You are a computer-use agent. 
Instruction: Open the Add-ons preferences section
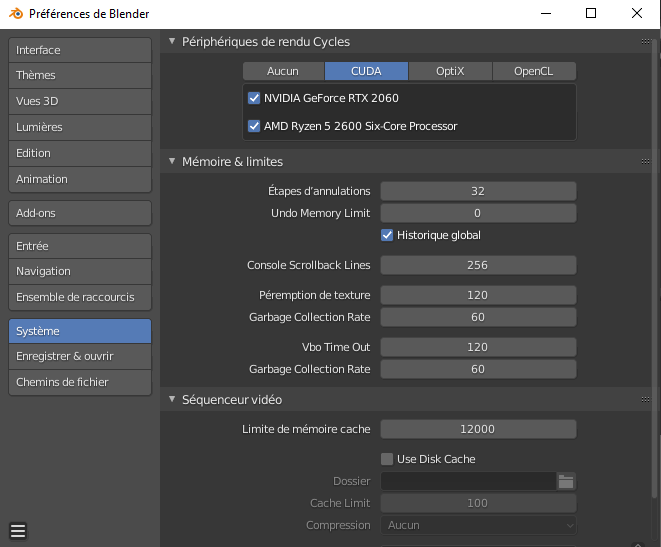pyautogui.click(x=80, y=213)
